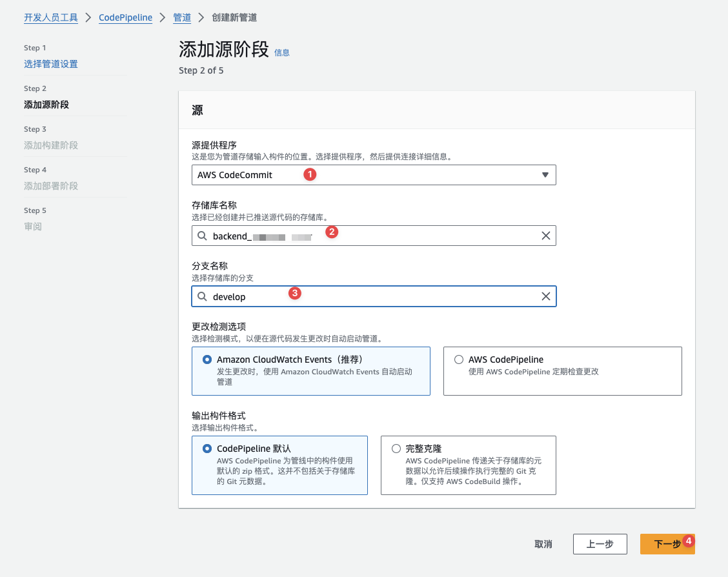728x577 pixels.
Task: Click the 源提供程序 field label
Action: [x=214, y=145]
